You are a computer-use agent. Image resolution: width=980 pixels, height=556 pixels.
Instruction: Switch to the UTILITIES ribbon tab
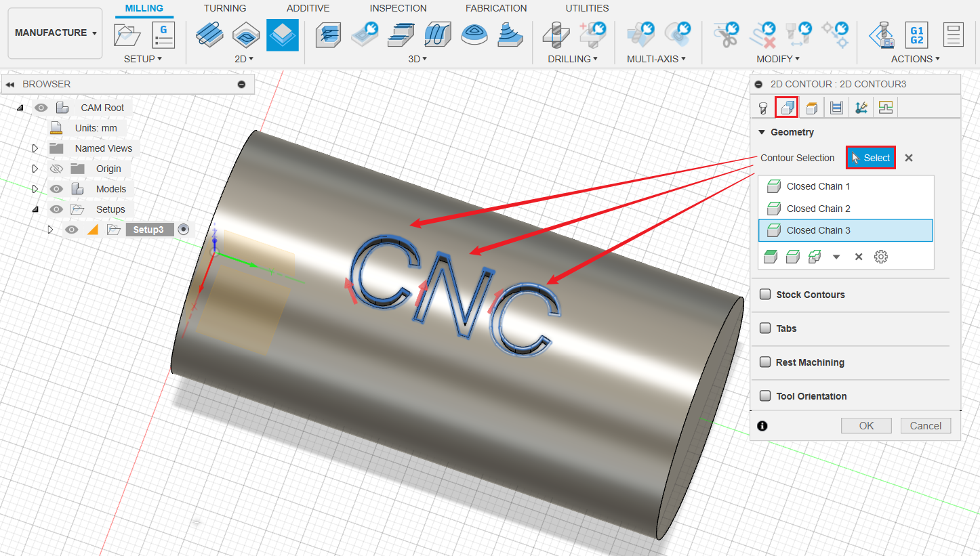tap(587, 8)
